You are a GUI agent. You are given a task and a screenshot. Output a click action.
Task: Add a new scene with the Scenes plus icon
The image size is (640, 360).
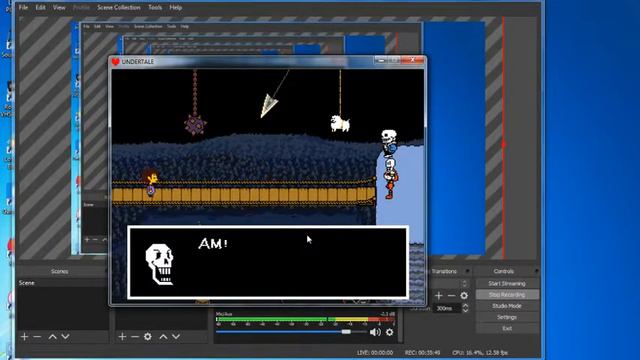24,337
